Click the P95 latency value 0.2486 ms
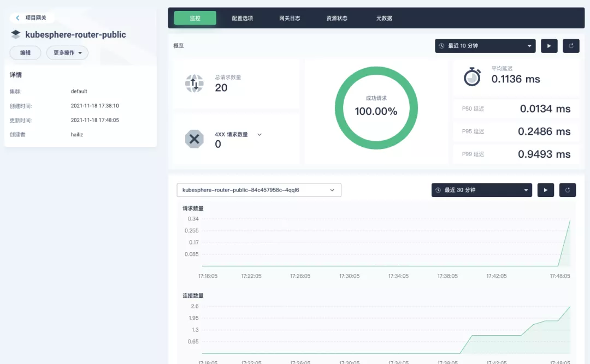The width and height of the screenshot is (590, 364). (x=544, y=131)
